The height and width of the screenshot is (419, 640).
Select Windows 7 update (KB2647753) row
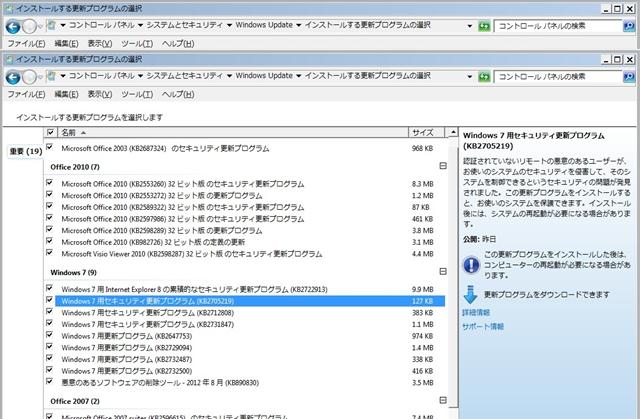[250, 336]
